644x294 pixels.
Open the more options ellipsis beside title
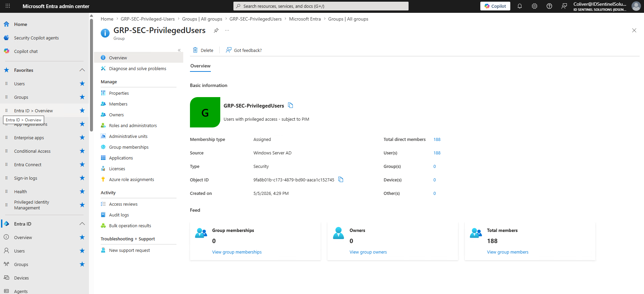(227, 30)
